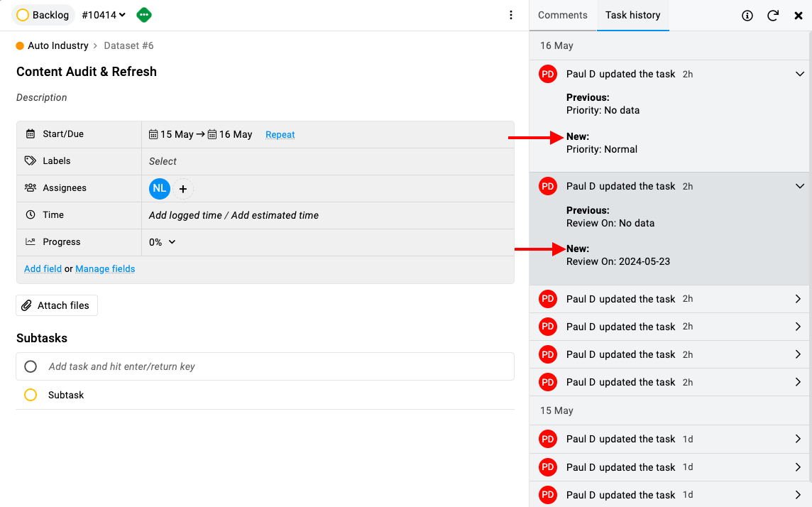812x507 pixels.
Task: Click 'Review On: No data' history value
Action: pyautogui.click(x=610, y=223)
